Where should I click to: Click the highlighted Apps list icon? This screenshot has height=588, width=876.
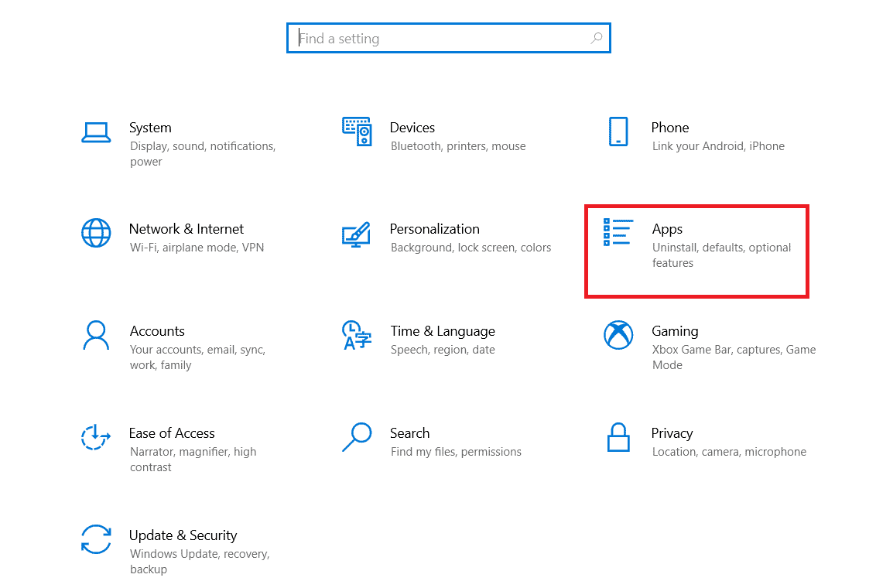[x=618, y=233]
